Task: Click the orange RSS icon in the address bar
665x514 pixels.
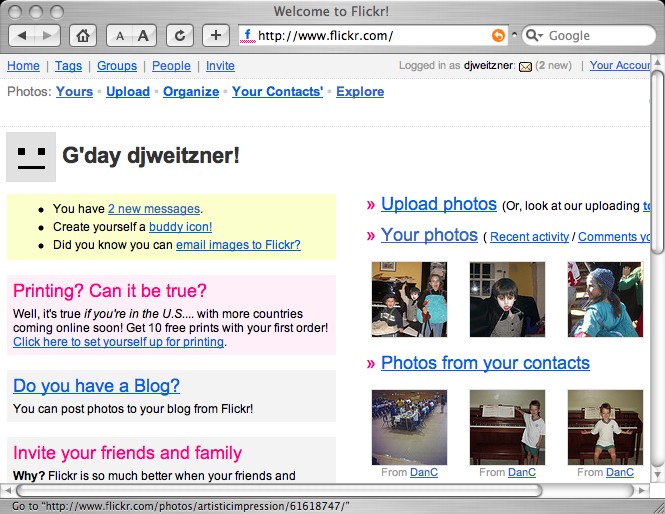Action: 498,35
